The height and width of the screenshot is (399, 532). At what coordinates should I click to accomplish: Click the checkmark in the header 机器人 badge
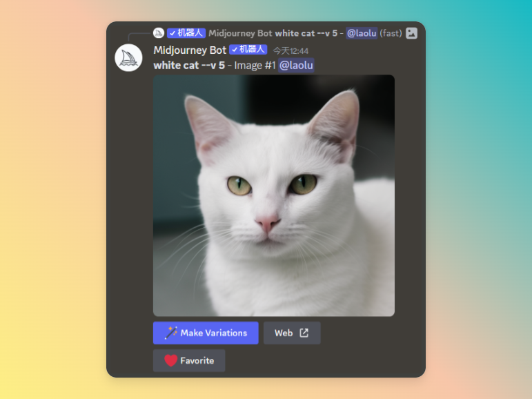click(x=235, y=50)
